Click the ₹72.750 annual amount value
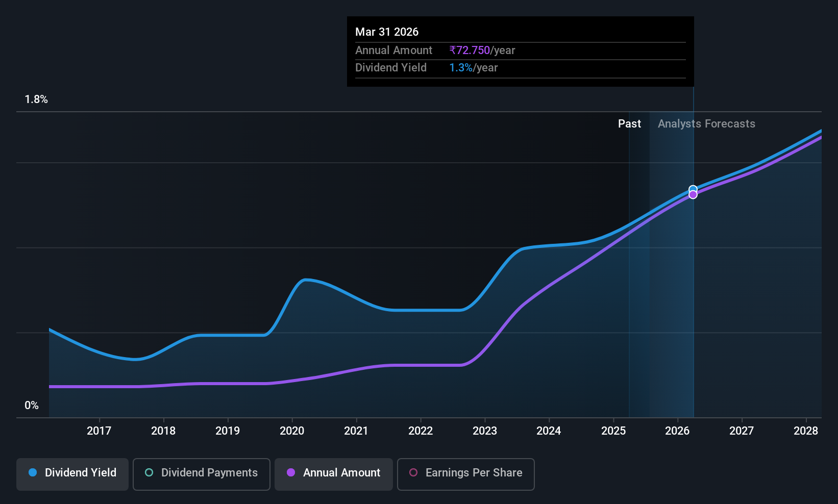The width and height of the screenshot is (838, 504). click(x=470, y=51)
